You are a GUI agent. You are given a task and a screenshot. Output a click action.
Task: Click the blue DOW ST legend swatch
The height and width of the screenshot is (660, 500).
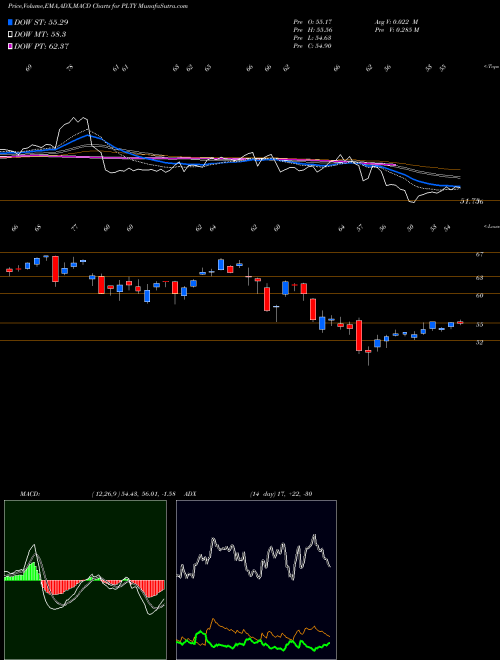(10, 22)
